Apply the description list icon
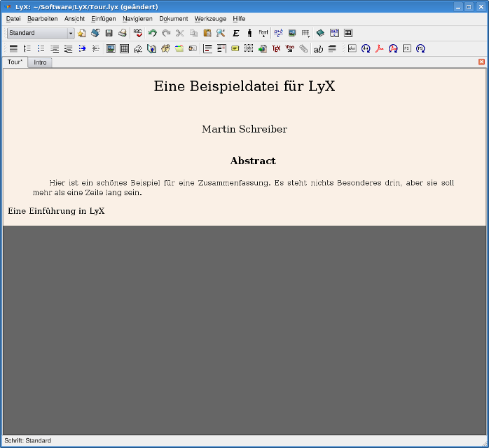 point(68,48)
